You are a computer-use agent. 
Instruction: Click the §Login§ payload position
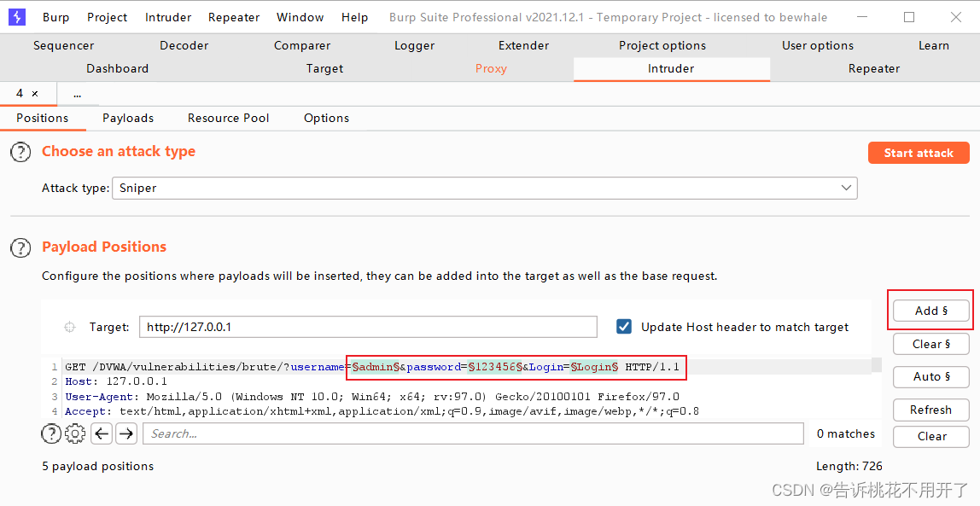tap(594, 367)
